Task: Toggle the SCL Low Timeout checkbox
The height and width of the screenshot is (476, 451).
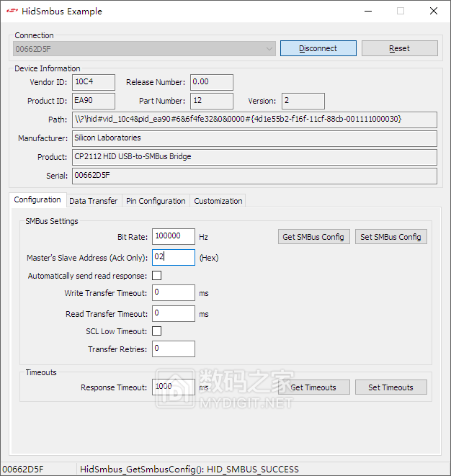Action: 156,331
